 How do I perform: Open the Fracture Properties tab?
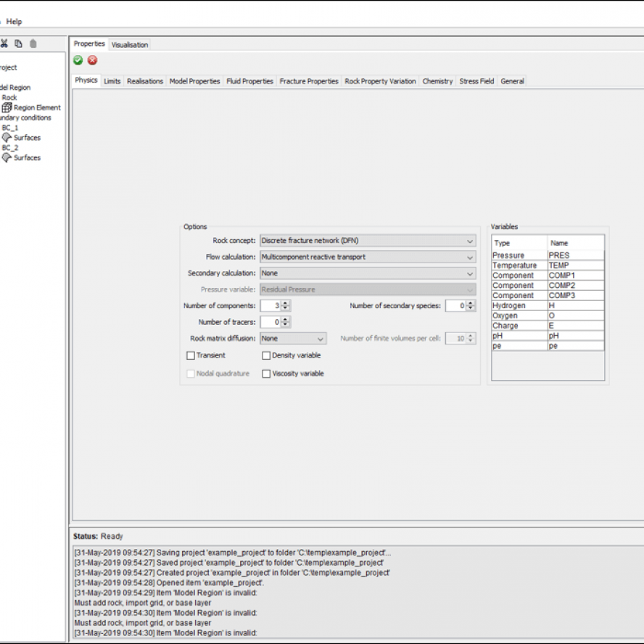309,81
